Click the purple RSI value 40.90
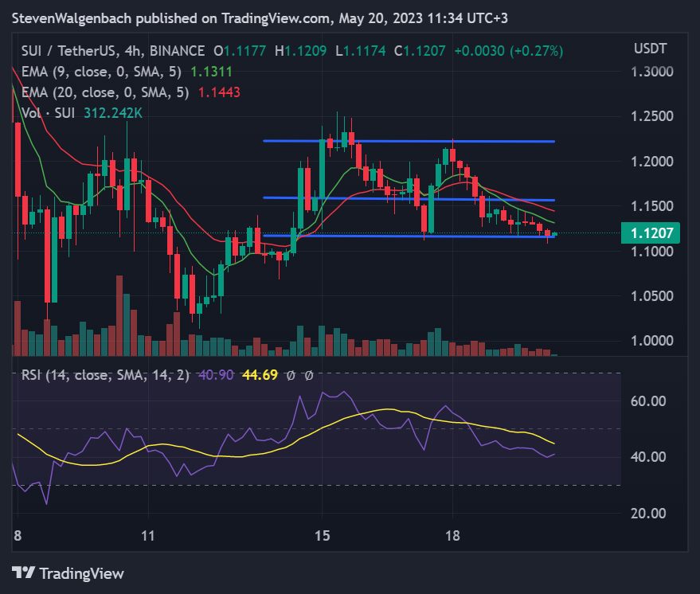 [x=216, y=375]
